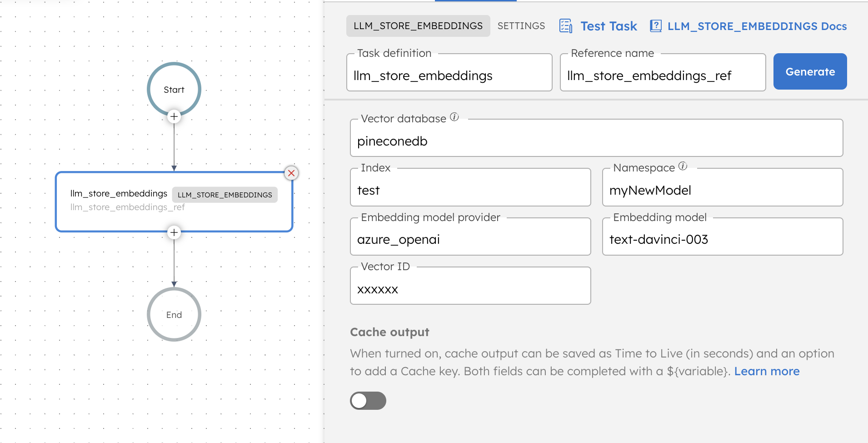Open the LLM_STORE_EMBEDDINGS Docs help icon
The width and height of the screenshot is (868, 443).
[656, 26]
